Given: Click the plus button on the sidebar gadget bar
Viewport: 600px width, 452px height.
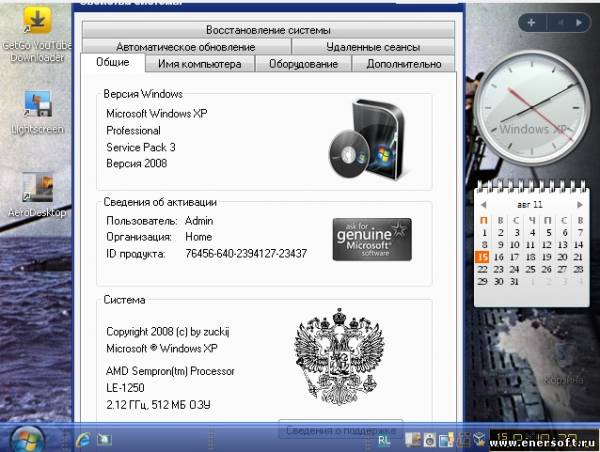Looking at the screenshot, I should (531, 23).
